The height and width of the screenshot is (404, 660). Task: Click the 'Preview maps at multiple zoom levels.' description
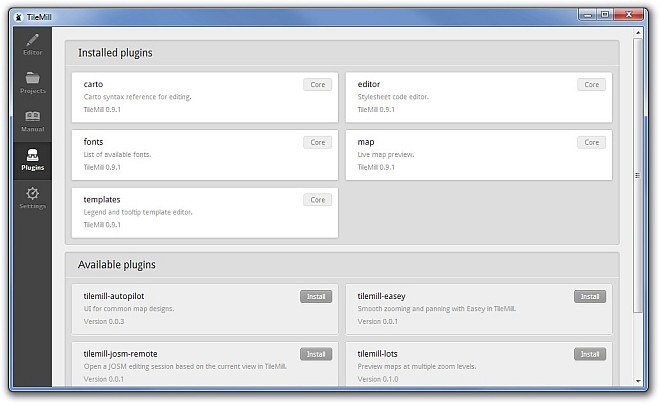[x=417, y=367]
